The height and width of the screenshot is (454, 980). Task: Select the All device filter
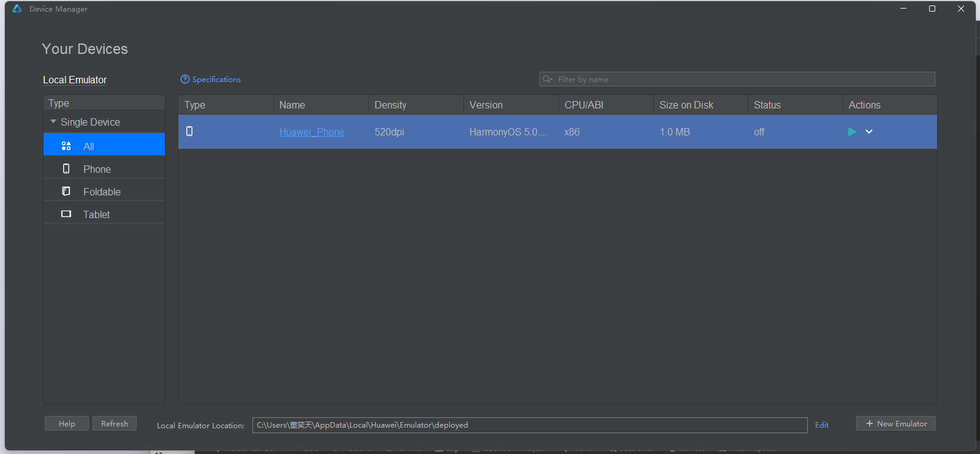[x=104, y=145]
